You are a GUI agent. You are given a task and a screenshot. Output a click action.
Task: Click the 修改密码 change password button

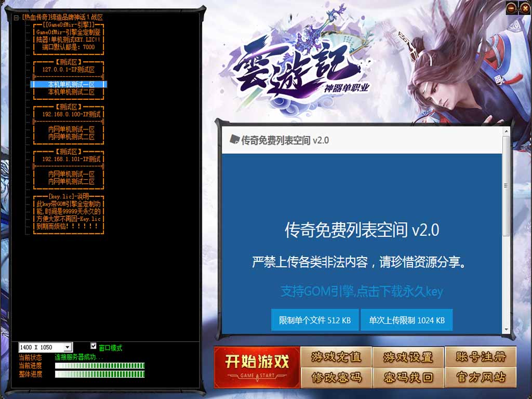click(336, 378)
